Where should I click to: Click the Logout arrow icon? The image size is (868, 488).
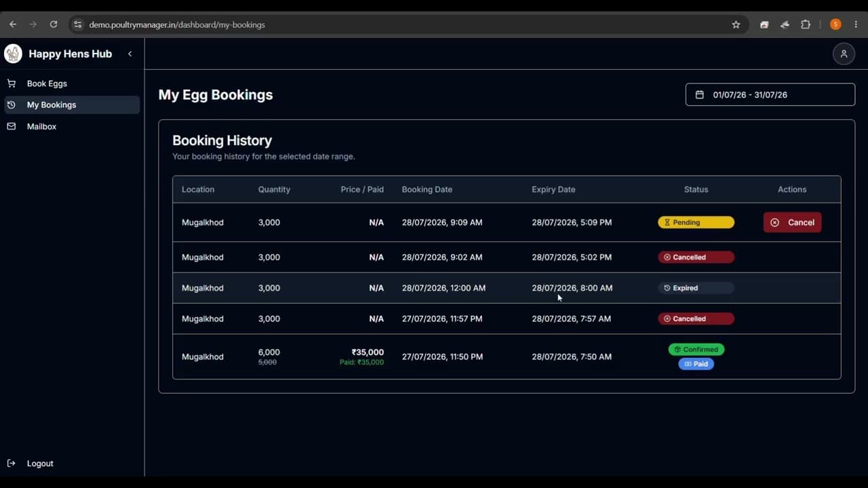[x=12, y=464]
